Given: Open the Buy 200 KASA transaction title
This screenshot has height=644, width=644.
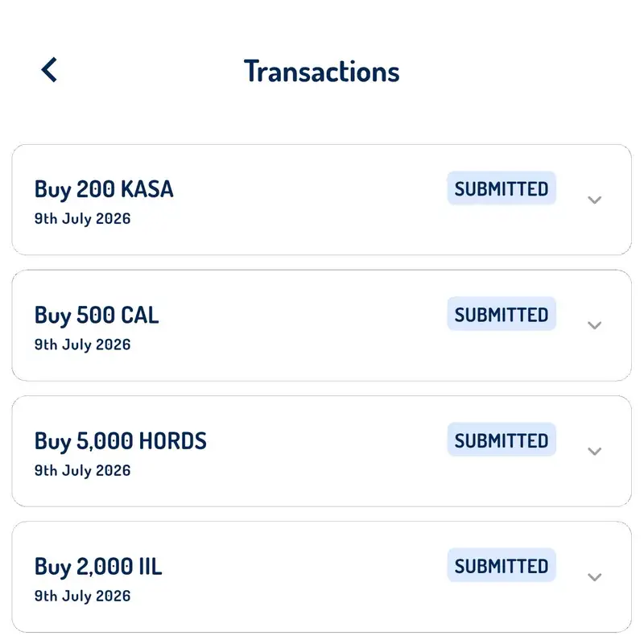Looking at the screenshot, I should click(x=104, y=190).
